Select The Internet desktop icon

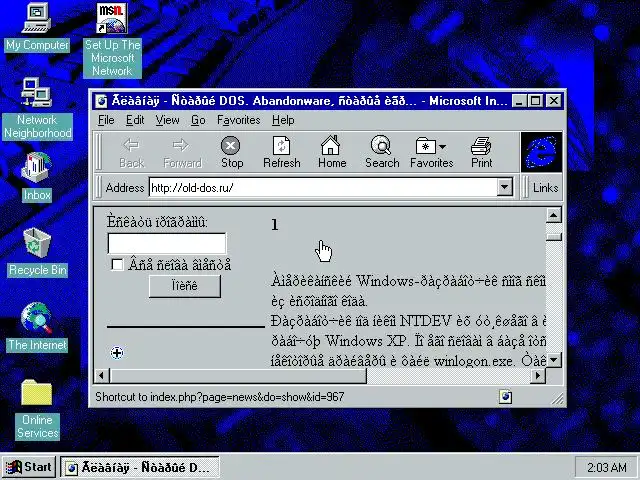click(37, 327)
